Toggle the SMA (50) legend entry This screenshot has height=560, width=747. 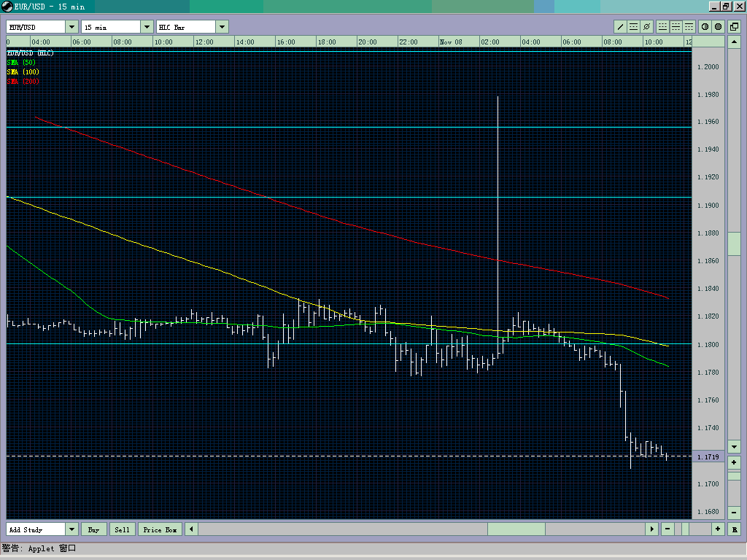20,63
